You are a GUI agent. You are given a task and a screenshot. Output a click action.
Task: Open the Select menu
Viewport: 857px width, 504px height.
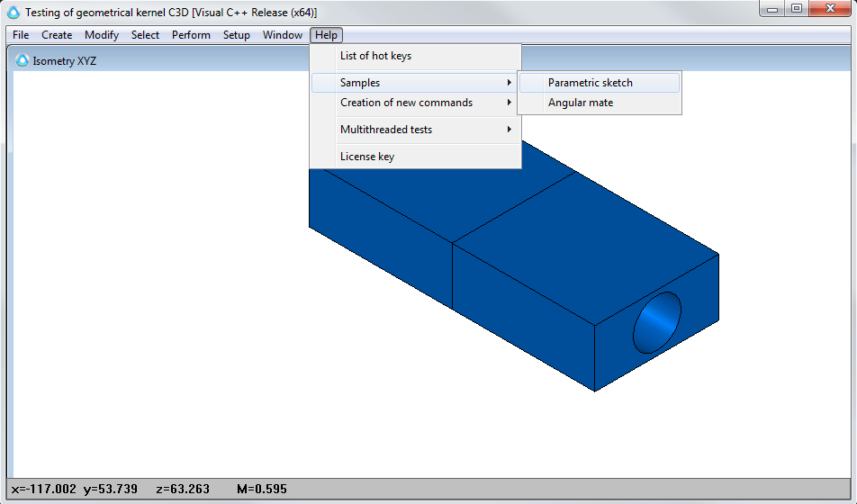[x=146, y=35]
